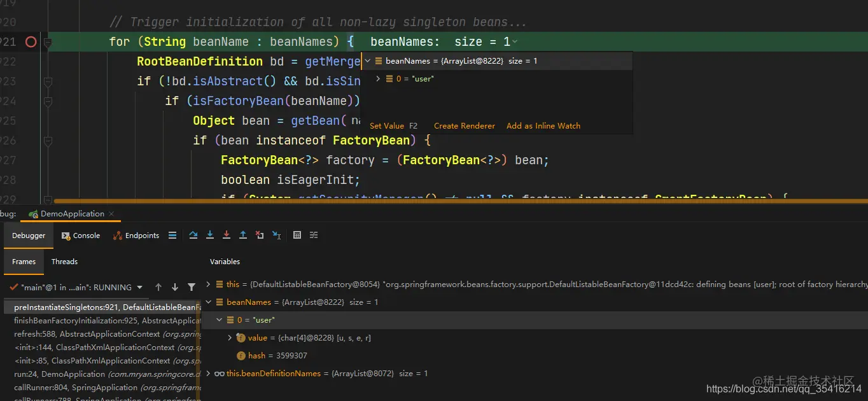Click the Drop Frame icon
This screenshot has width=868, height=401.
(260, 236)
